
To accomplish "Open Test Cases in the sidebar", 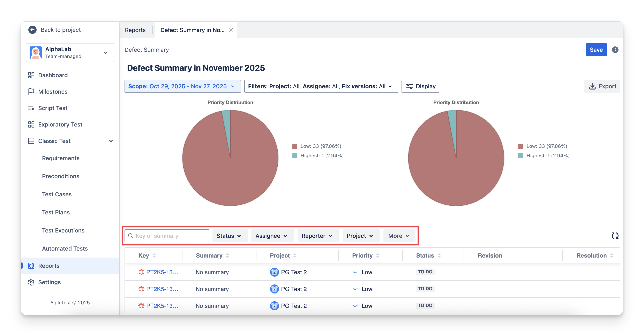I will click(57, 194).
